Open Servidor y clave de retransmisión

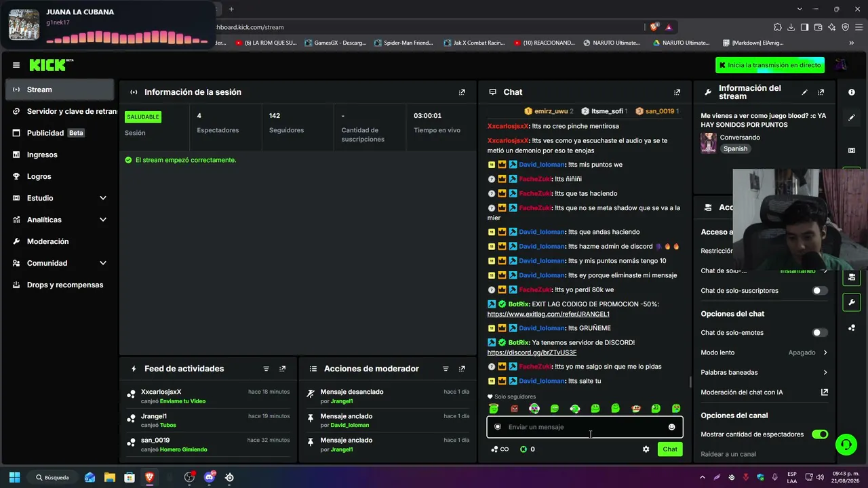(60, 111)
